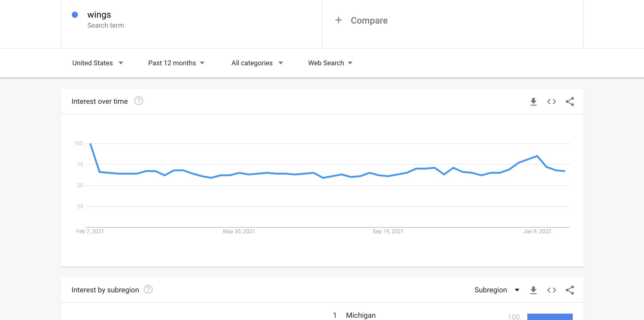Viewport: 644px width, 320px height.
Task: Open help for Interest by subregion
Action: pyautogui.click(x=148, y=289)
